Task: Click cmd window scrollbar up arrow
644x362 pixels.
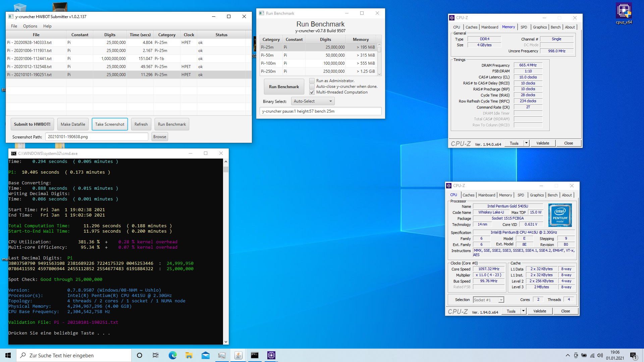Action: (226, 162)
